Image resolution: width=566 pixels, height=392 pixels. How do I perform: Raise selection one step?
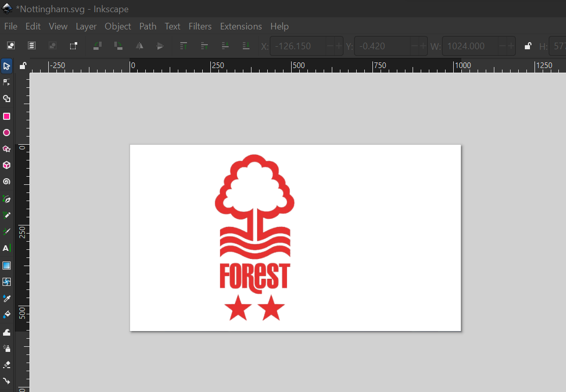204,46
